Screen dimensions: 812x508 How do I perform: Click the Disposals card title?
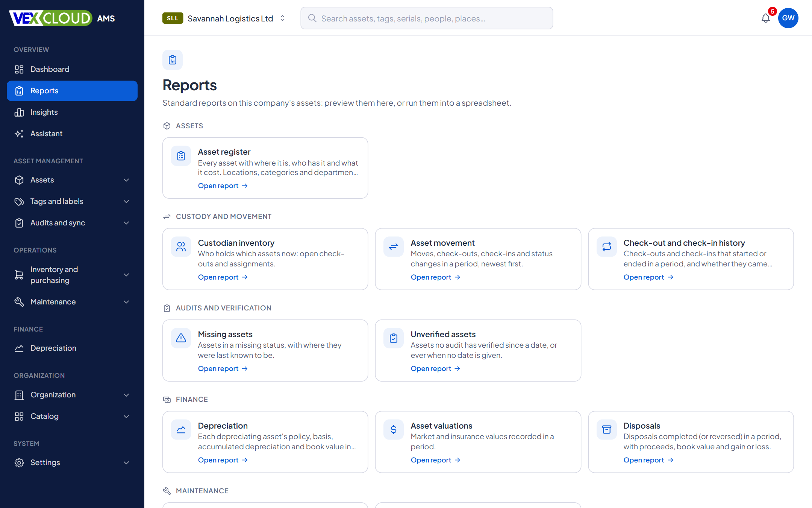pos(642,426)
